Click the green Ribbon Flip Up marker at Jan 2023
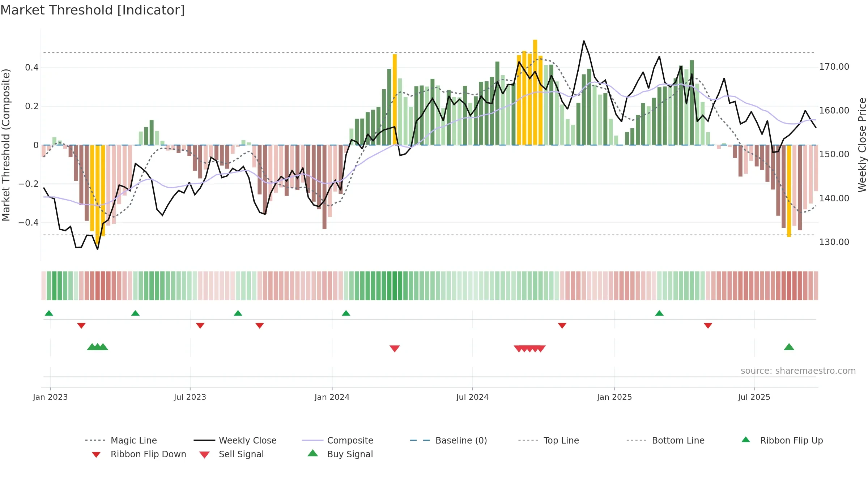868x488 pixels. click(x=49, y=313)
